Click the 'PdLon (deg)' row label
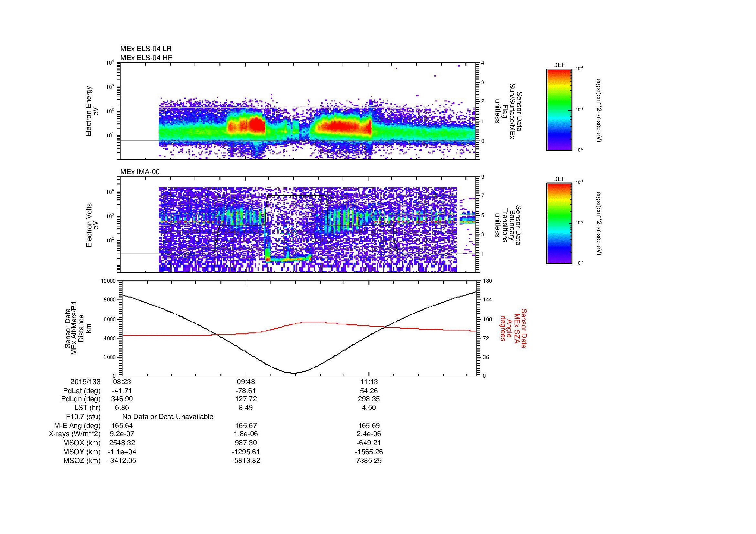The height and width of the screenshot is (534, 756). coord(81,399)
